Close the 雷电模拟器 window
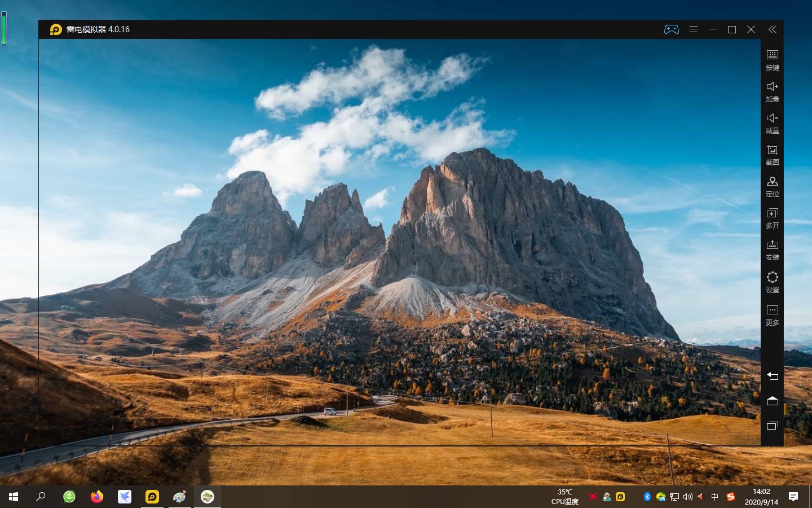Image resolution: width=812 pixels, height=508 pixels. click(x=751, y=29)
